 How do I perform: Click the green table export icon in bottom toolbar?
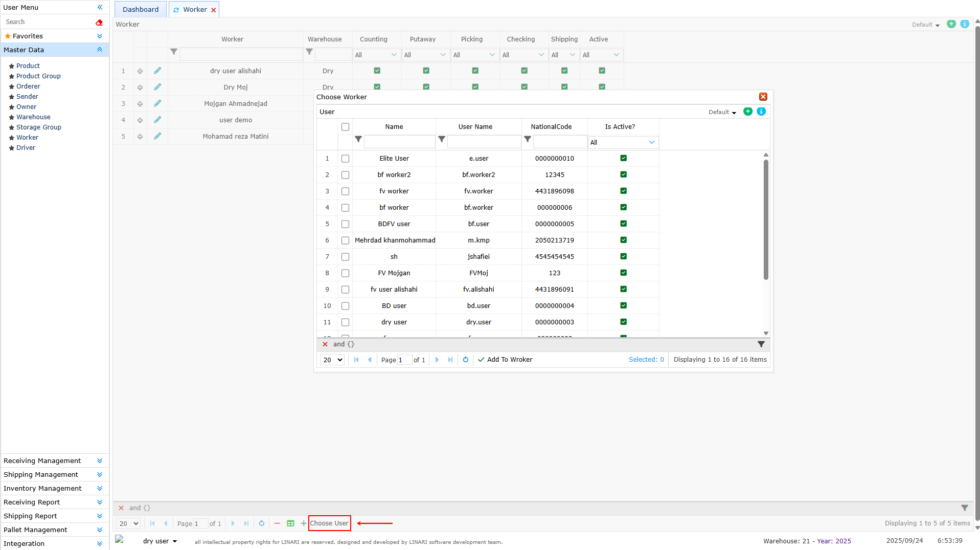point(290,523)
